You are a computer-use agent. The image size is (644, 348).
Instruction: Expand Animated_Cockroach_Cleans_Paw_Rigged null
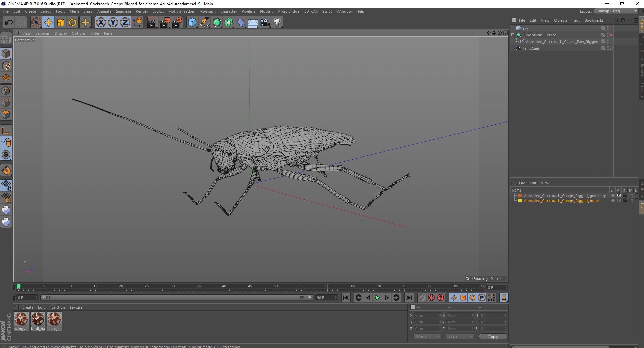[517, 42]
